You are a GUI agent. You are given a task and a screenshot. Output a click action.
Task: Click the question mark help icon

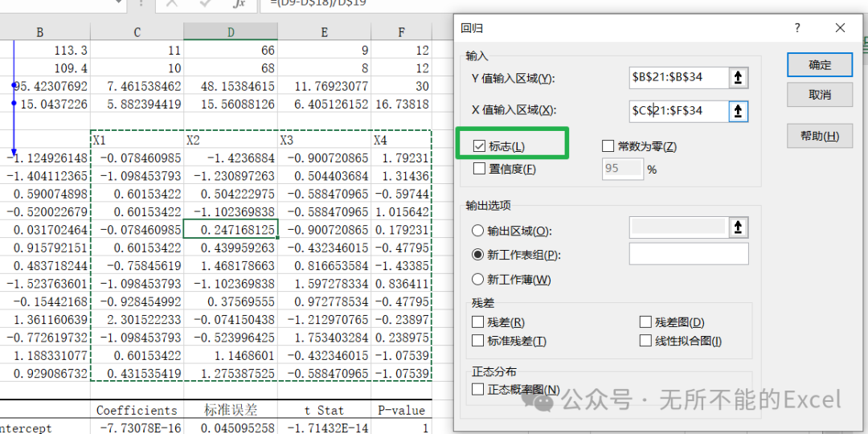point(797,27)
